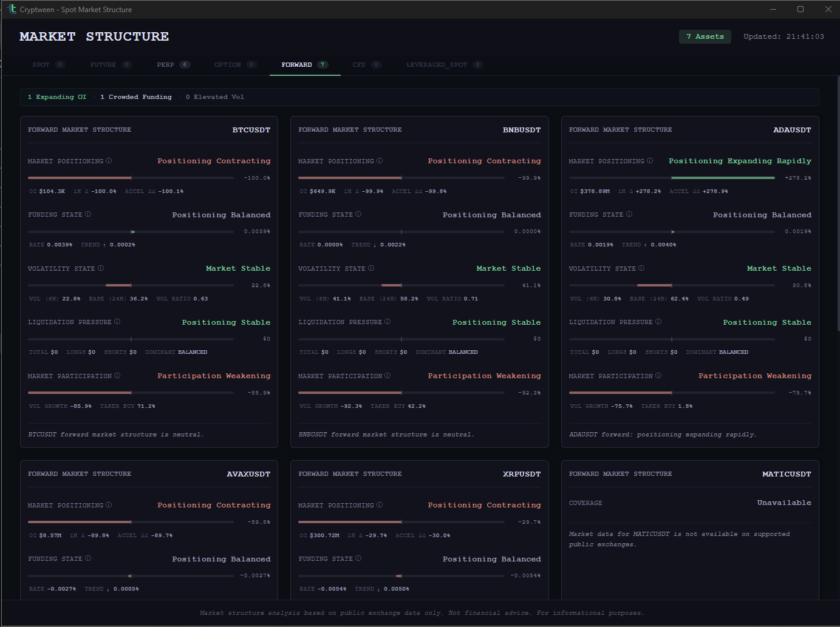This screenshot has width=840, height=627.
Task: Click BNBUSDT OI value $649.9K
Action: [323, 191]
